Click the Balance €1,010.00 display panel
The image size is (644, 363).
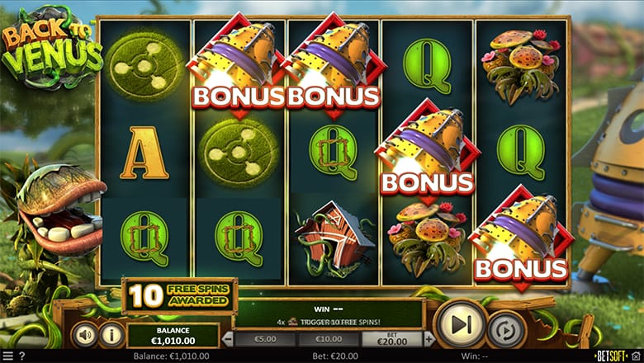(173, 335)
